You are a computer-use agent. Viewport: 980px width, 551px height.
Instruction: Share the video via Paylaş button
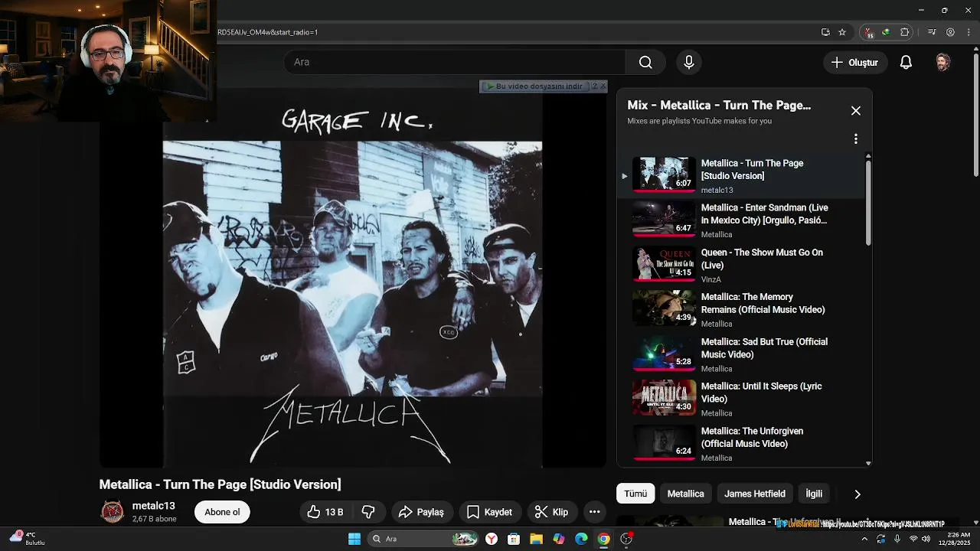[422, 512]
